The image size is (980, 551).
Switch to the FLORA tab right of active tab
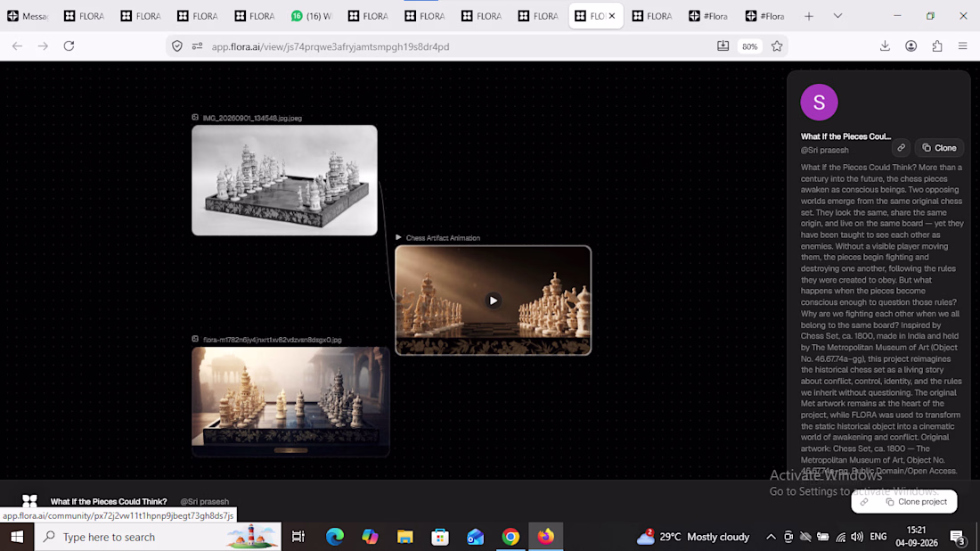[652, 16]
